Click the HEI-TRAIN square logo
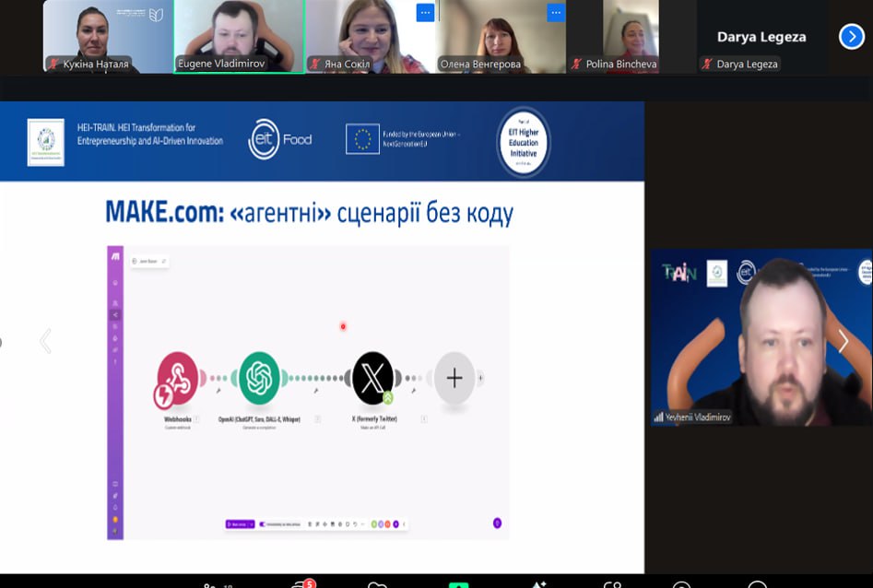The width and height of the screenshot is (873, 588). (x=46, y=142)
